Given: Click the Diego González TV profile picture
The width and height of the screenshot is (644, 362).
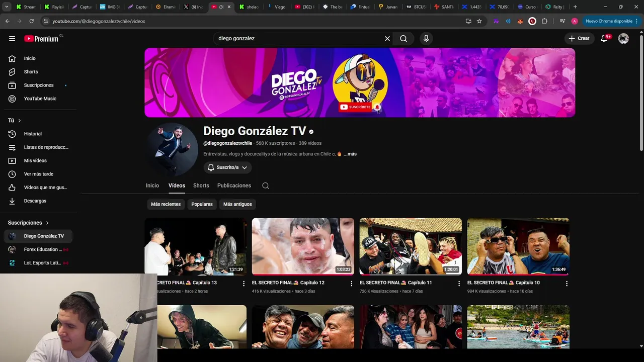Looking at the screenshot, I should pyautogui.click(x=171, y=149).
